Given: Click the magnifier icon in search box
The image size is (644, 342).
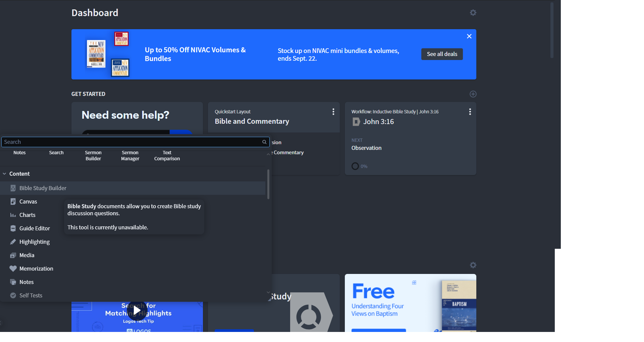Looking at the screenshot, I should (264, 142).
